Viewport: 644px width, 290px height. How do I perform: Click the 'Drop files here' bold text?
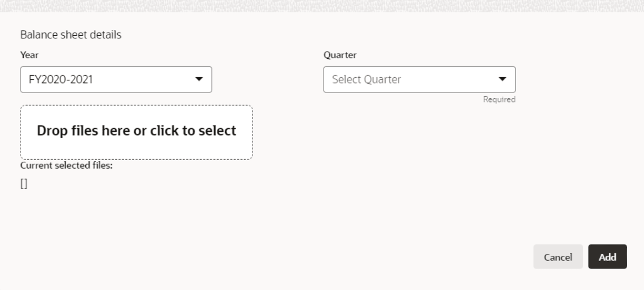(x=137, y=131)
